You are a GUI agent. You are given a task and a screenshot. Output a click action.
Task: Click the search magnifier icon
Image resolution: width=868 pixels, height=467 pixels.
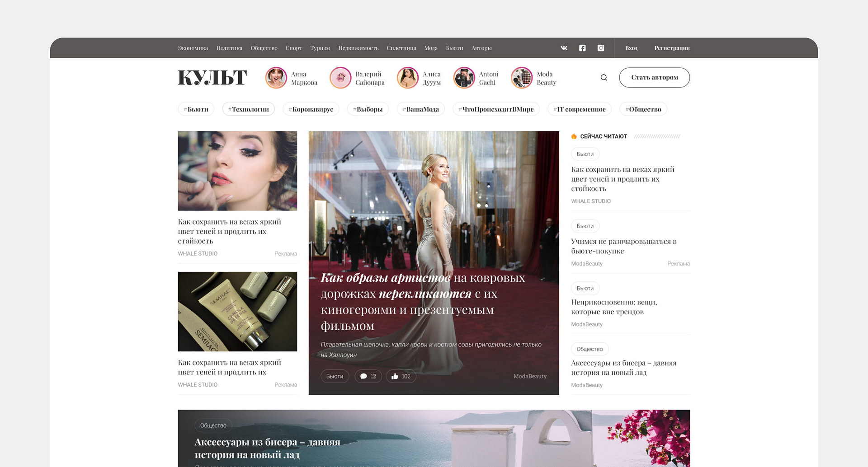pos(604,78)
